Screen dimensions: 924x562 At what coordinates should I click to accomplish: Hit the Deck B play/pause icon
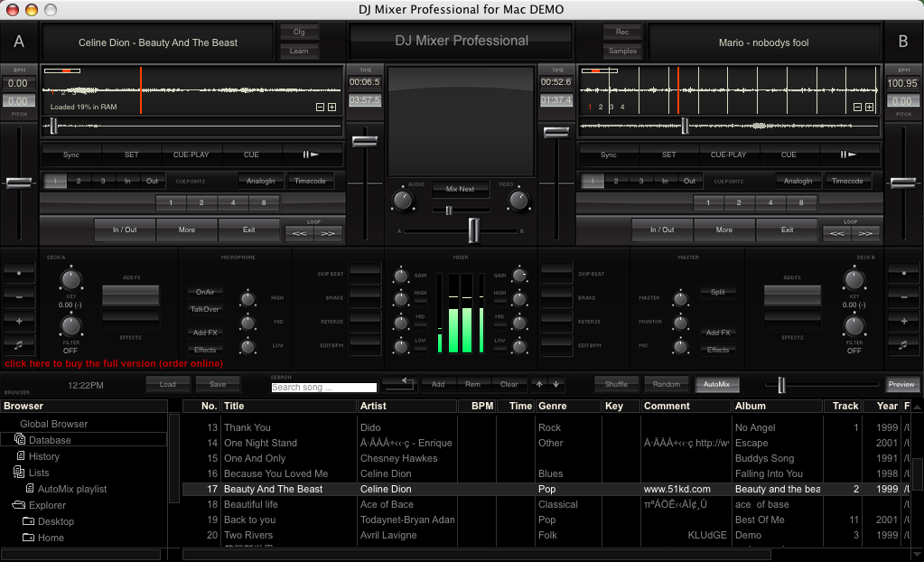click(x=848, y=155)
